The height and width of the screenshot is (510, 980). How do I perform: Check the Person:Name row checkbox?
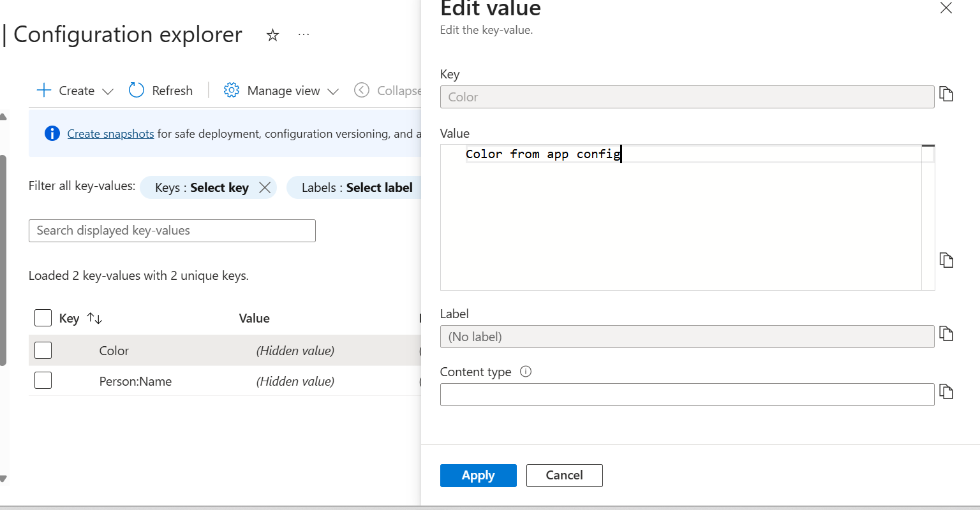(x=43, y=381)
